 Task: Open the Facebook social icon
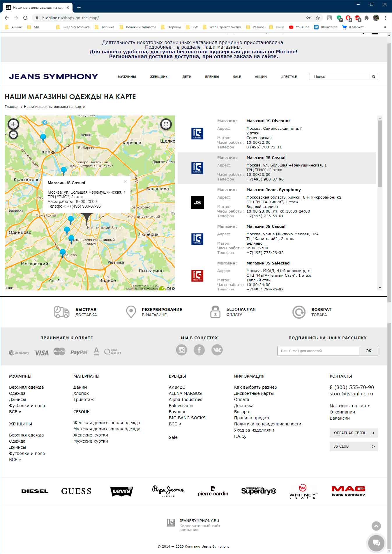click(199, 350)
